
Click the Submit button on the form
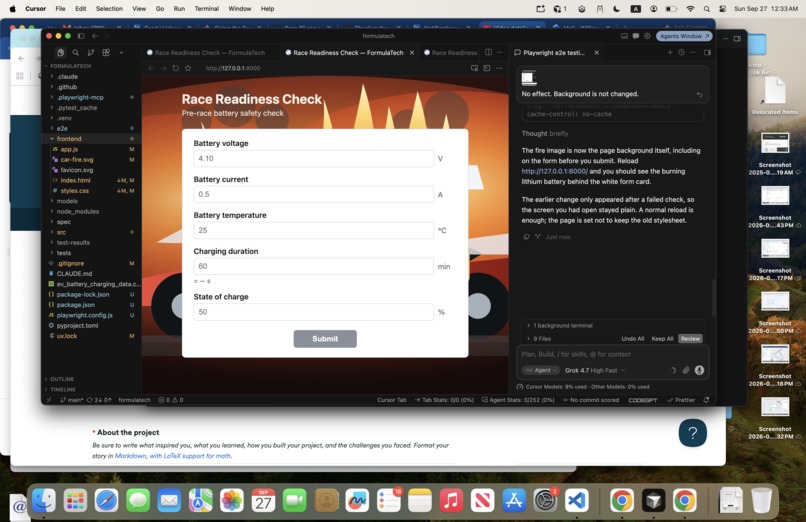tap(325, 339)
